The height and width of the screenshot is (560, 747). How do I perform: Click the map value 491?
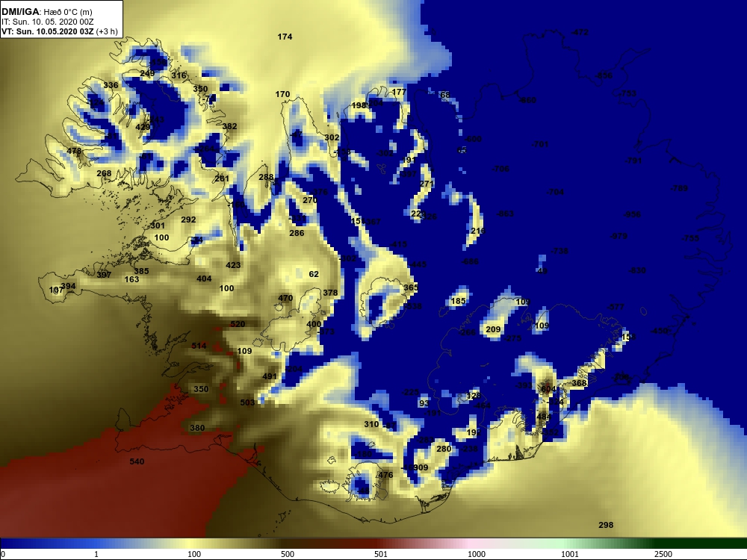click(x=270, y=376)
